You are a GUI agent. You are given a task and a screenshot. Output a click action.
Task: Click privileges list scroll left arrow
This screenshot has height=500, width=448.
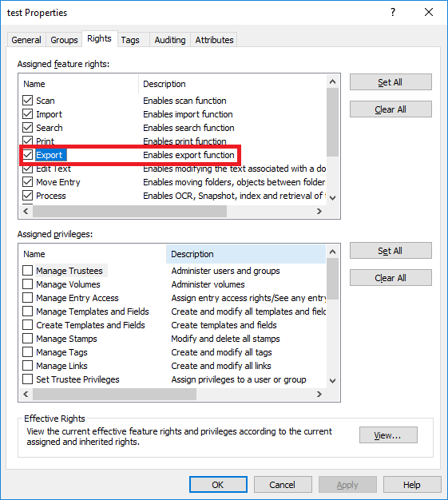26,394
